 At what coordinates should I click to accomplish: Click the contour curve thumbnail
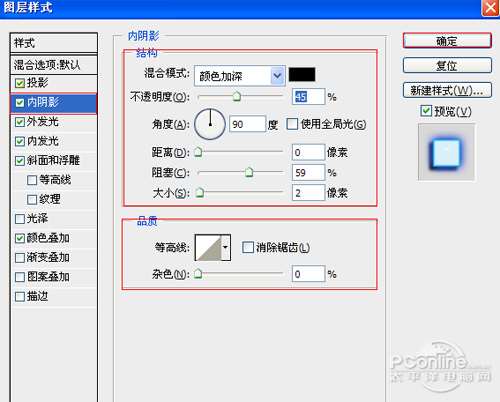[208, 248]
